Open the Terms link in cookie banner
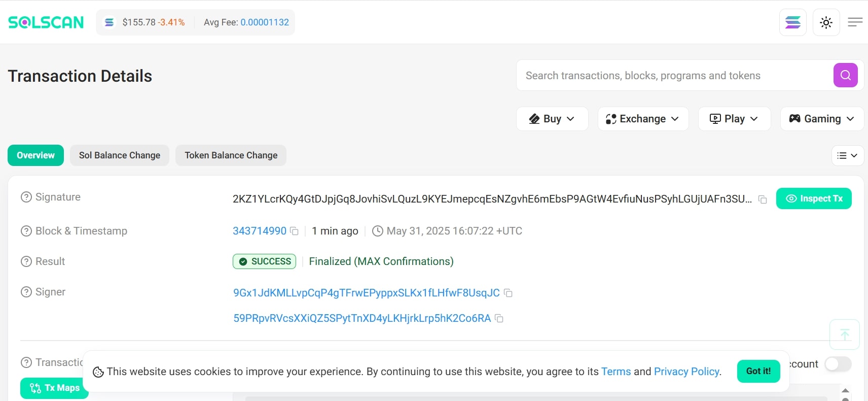This screenshot has height=401, width=868. pyautogui.click(x=616, y=372)
